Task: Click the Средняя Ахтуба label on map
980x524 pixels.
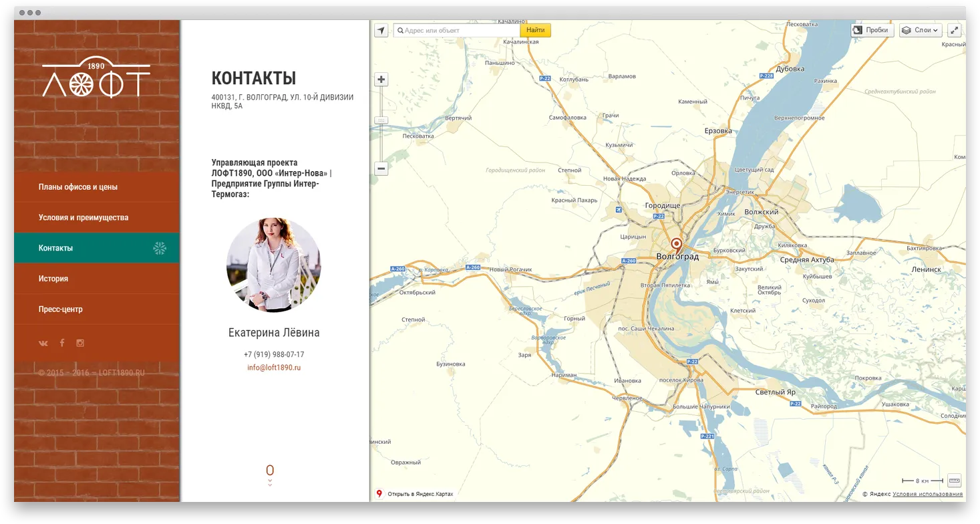Action: (x=808, y=260)
